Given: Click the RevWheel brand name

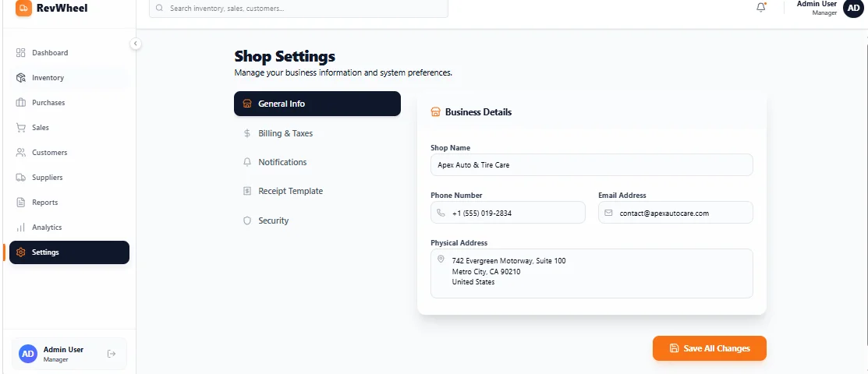Looking at the screenshot, I should 62,8.
